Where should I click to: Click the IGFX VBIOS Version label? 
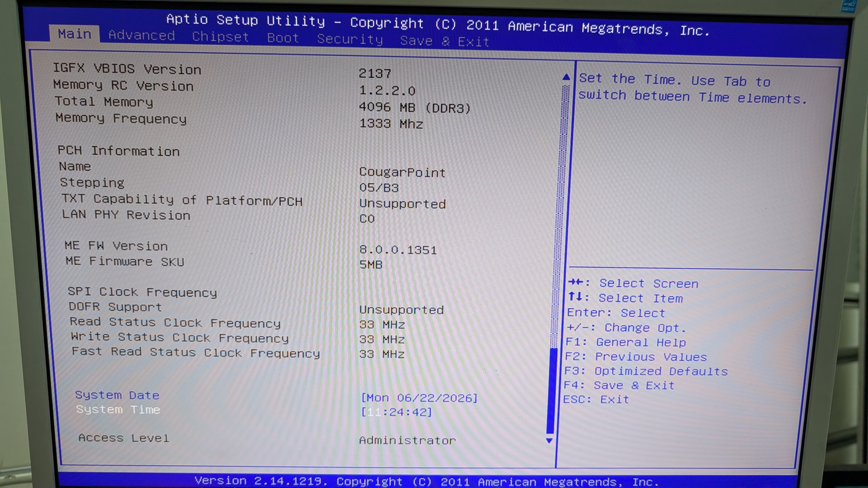coord(127,69)
